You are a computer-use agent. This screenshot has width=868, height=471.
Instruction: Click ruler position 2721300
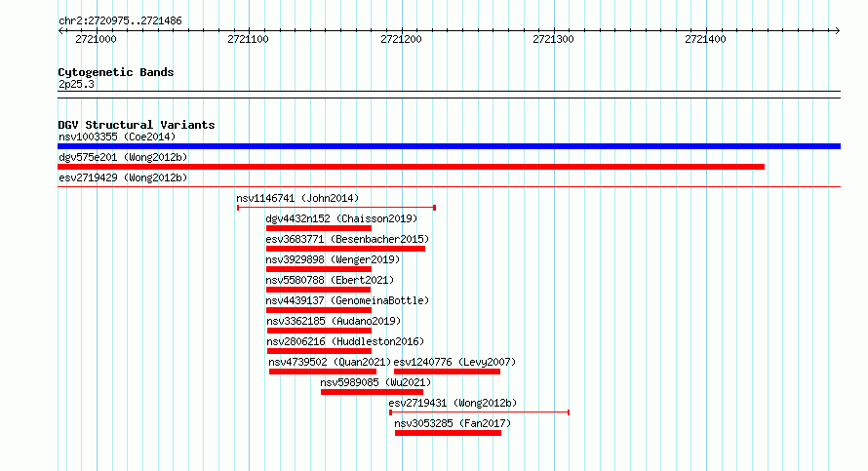click(x=553, y=39)
